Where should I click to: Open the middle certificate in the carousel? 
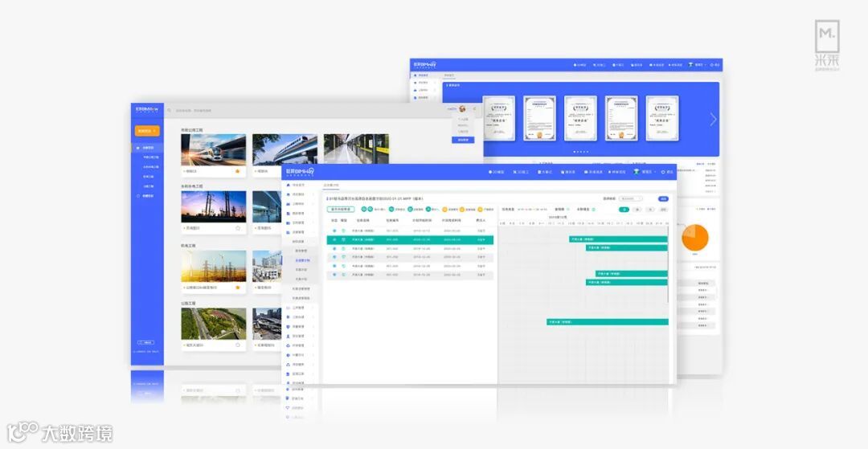point(581,118)
